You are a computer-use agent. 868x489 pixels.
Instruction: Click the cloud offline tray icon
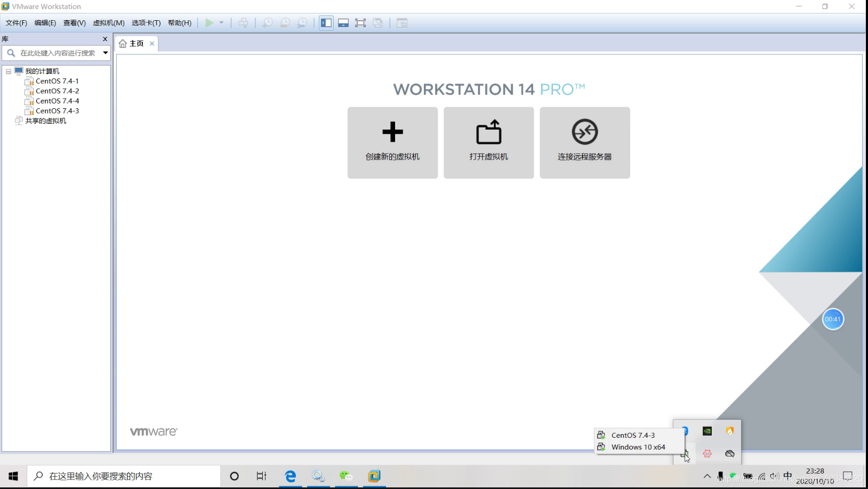click(730, 454)
